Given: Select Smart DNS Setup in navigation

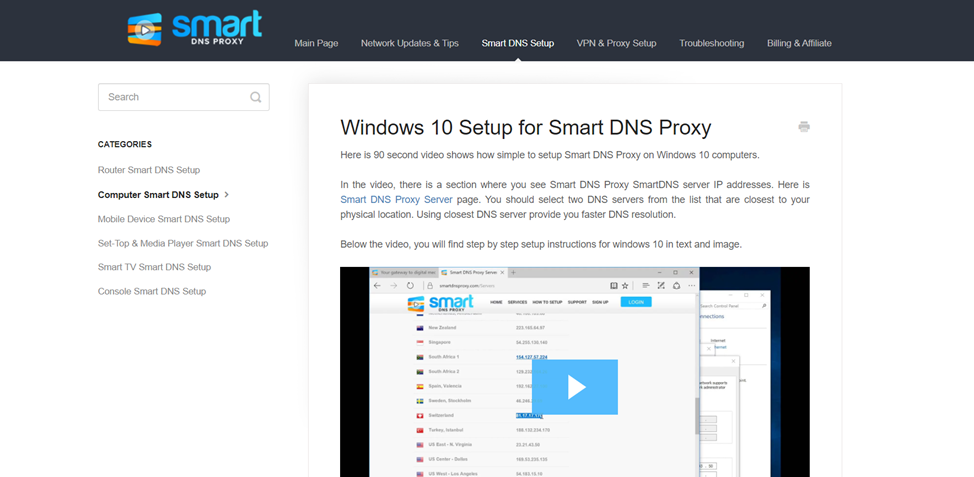Looking at the screenshot, I should (x=517, y=43).
